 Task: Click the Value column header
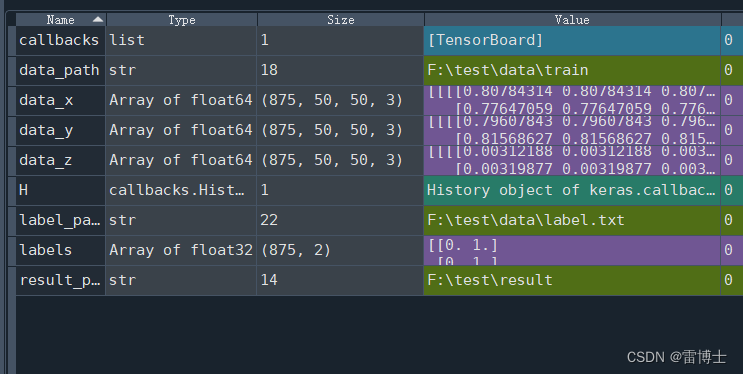tap(572, 20)
